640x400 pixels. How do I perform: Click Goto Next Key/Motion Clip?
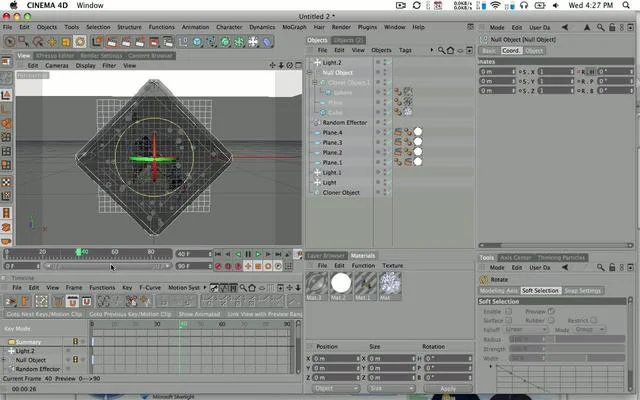[x=44, y=314]
